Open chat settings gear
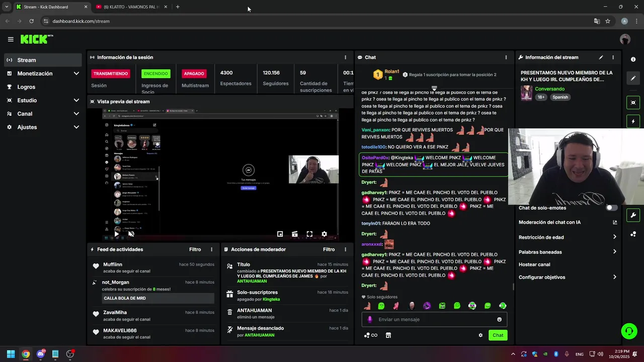 click(480, 335)
